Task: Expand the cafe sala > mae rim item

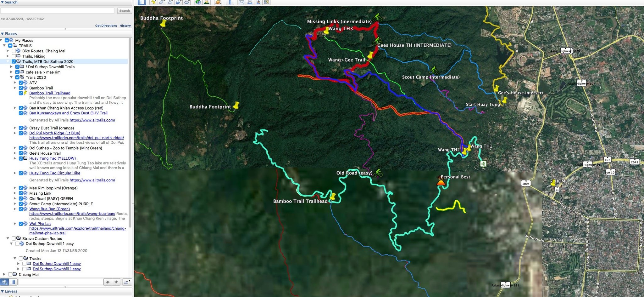Action: click(11, 72)
